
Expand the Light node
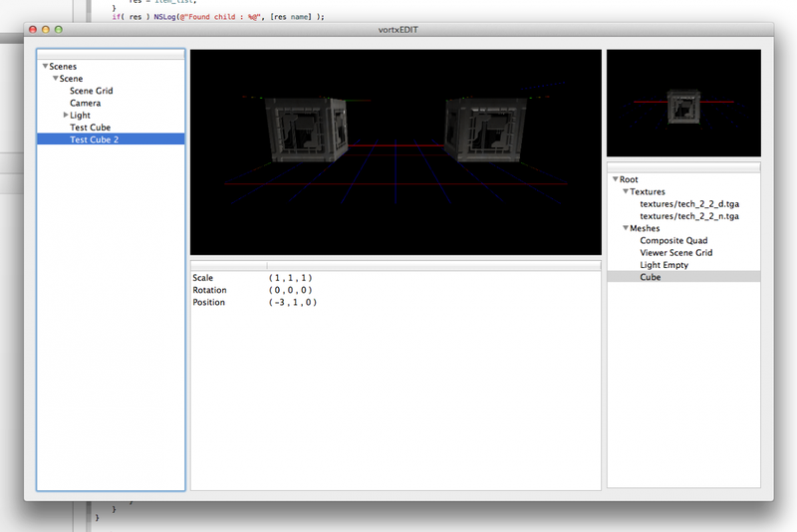(66, 115)
